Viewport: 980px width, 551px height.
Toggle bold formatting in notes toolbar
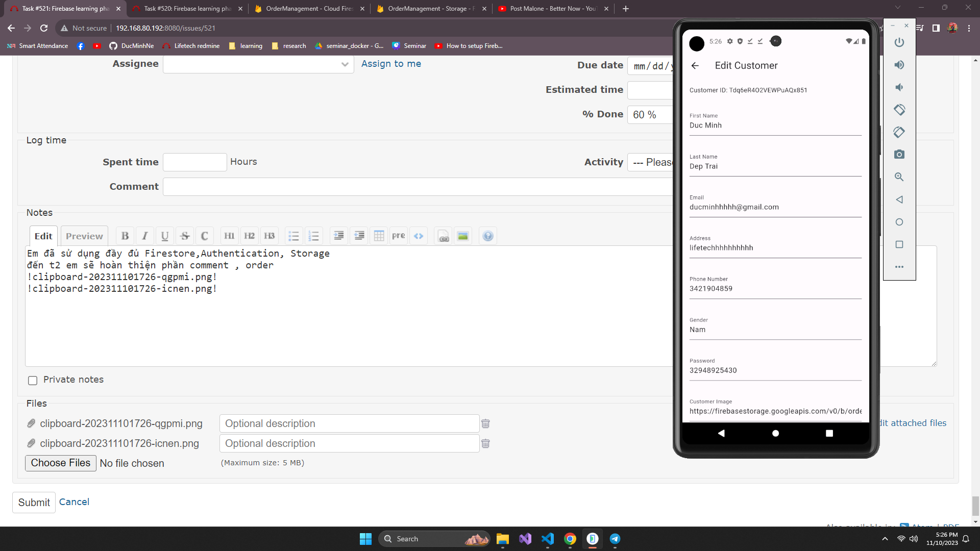tap(125, 236)
